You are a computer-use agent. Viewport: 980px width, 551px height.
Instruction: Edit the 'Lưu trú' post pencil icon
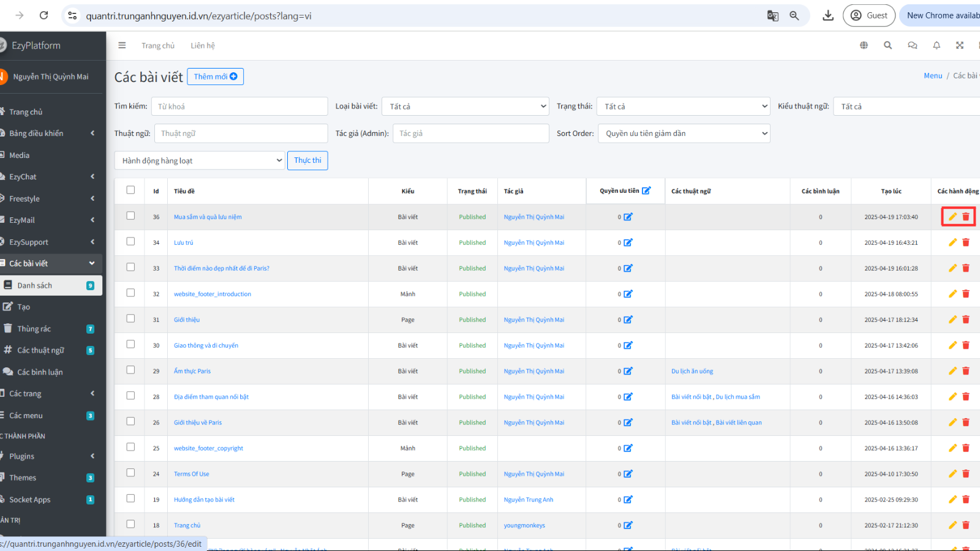pos(952,242)
